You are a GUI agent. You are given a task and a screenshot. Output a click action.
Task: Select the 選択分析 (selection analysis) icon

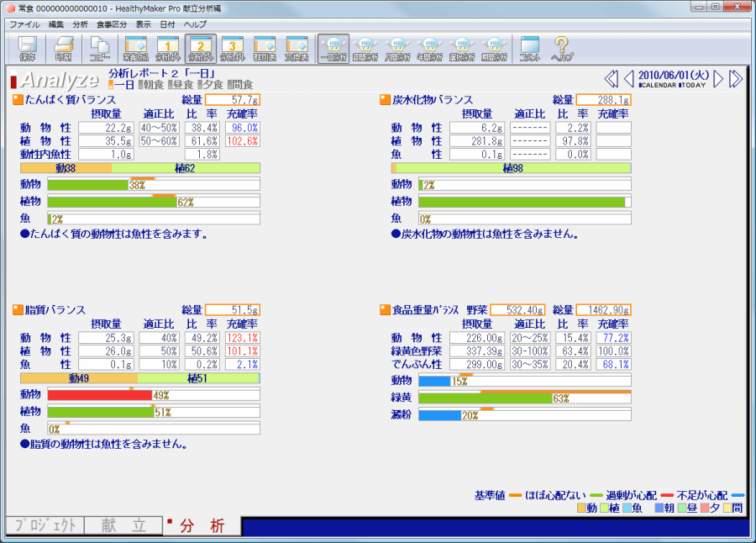click(x=462, y=49)
